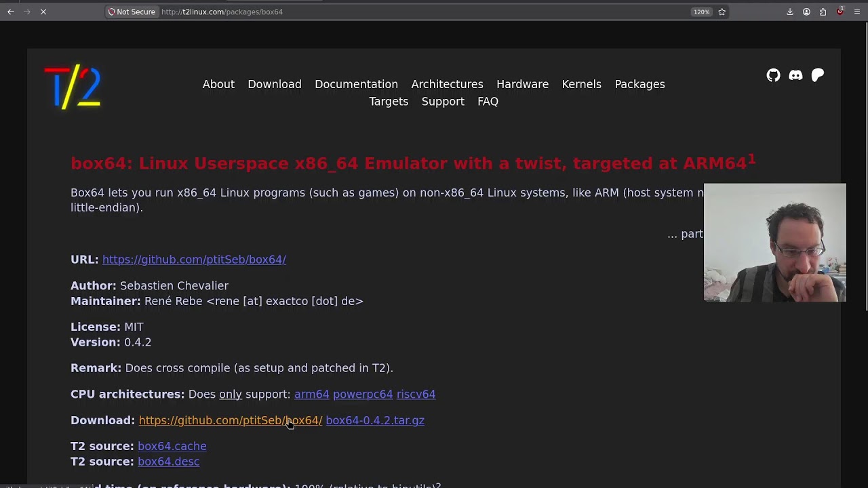Open the box64.cache T2 source link
This screenshot has width=868, height=488.
point(172,446)
